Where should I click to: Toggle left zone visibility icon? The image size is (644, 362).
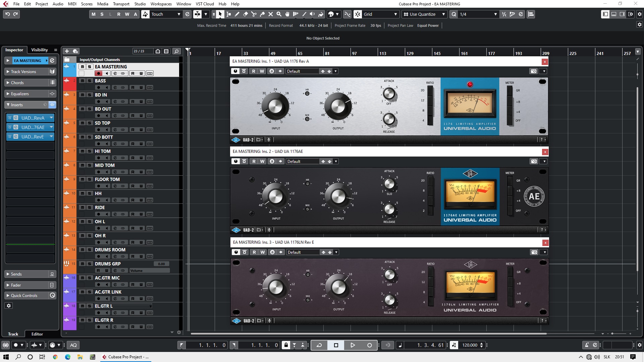(605, 14)
